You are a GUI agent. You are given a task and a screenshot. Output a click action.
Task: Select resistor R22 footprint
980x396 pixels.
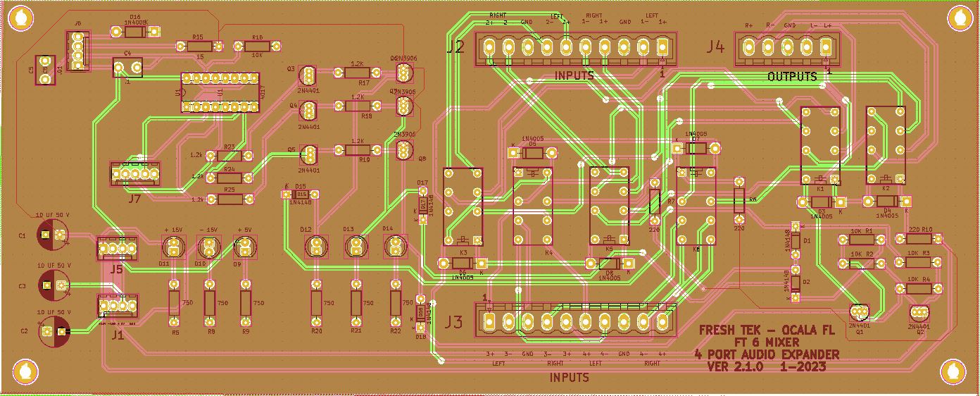pos(396,303)
